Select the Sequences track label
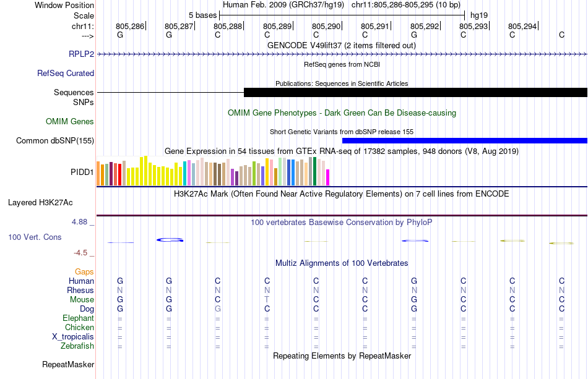The image size is (588, 379). [74, 92]
